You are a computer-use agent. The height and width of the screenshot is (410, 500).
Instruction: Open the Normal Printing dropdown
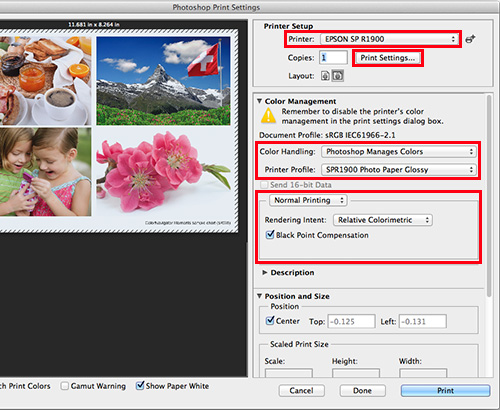pos(308,200)
